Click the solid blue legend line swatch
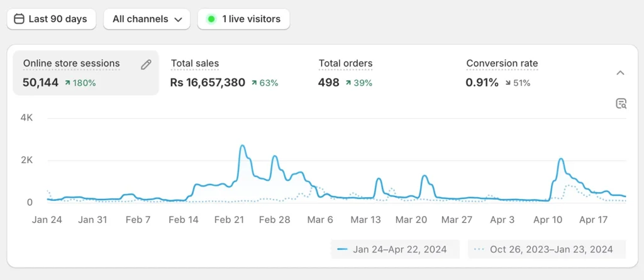 (x=343, y=249)
